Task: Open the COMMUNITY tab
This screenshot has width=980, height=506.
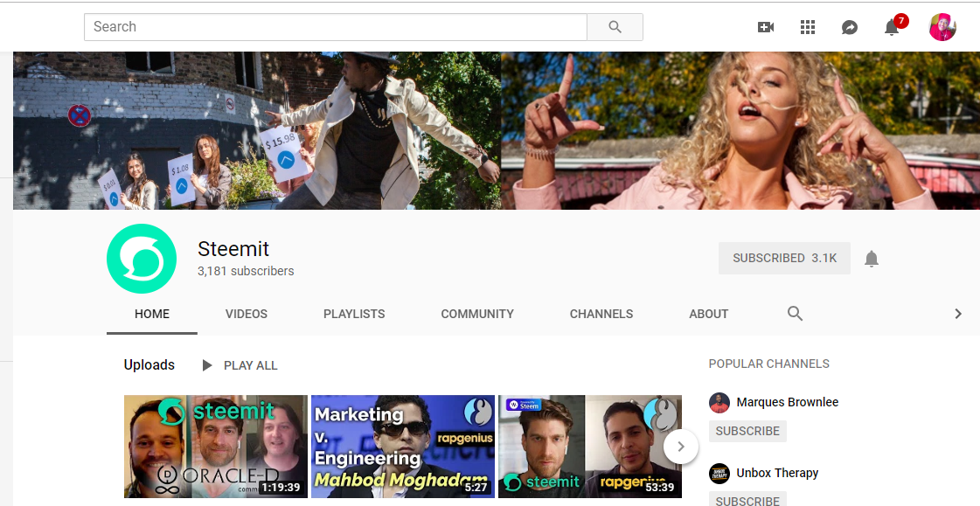Action: coord(477,315)
